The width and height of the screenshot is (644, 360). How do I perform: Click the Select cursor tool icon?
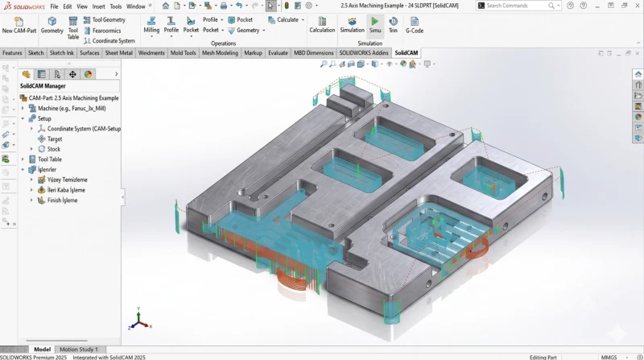270,6
